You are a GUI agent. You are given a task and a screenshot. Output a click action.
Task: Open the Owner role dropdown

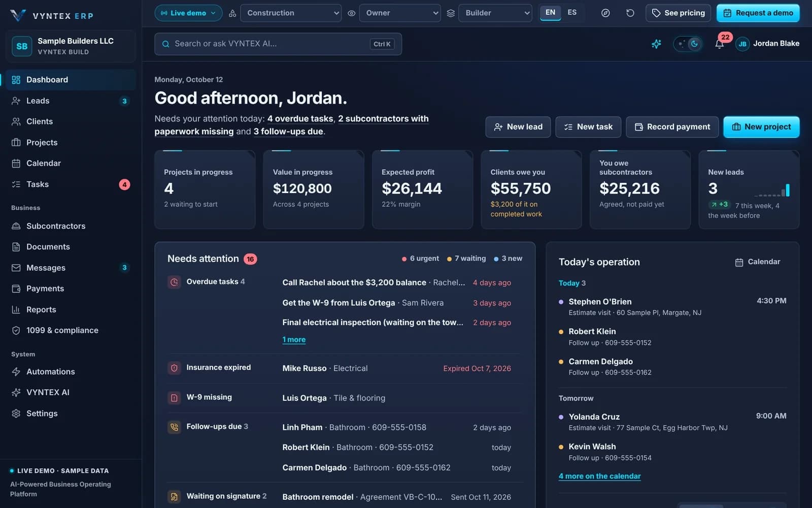pos(400,13)
